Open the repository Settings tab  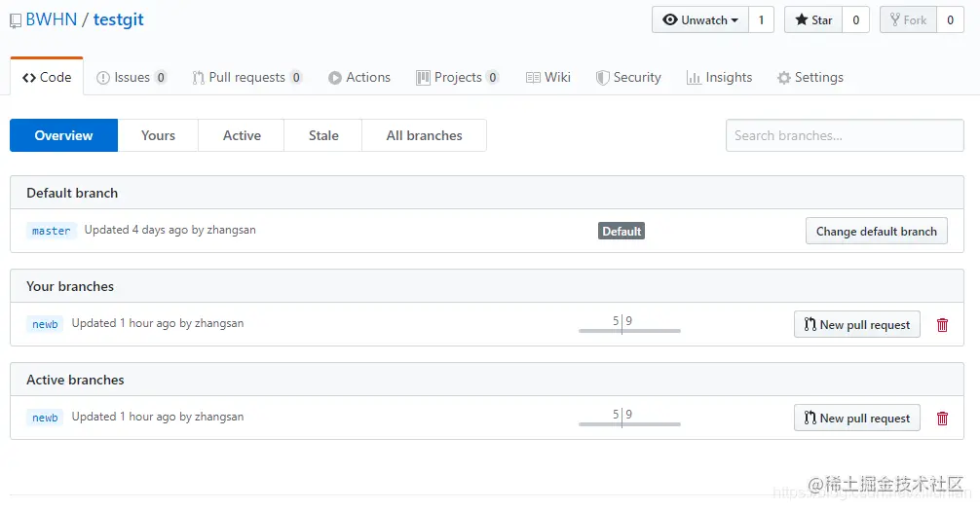coord(810,78)
